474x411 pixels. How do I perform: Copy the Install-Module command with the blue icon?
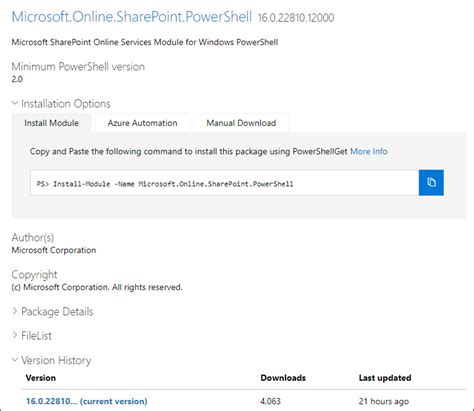(x=431, y=182)
